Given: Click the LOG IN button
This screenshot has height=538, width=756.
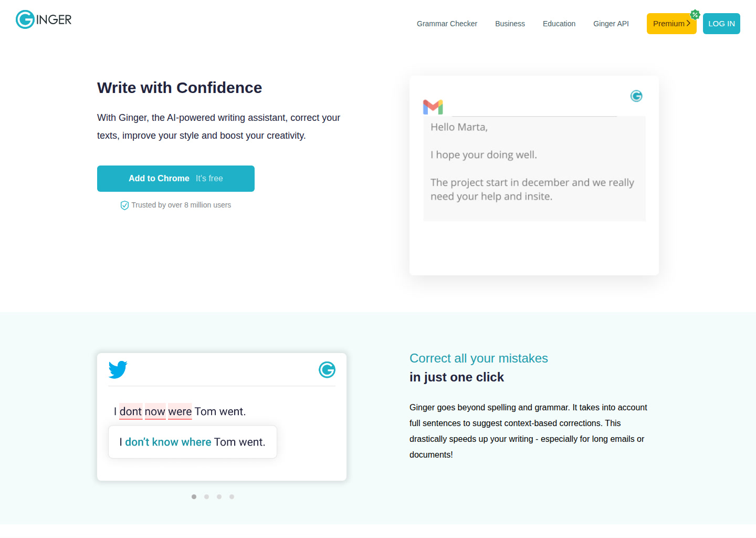Looking at the screenshot, I should (x=721, y=24).
